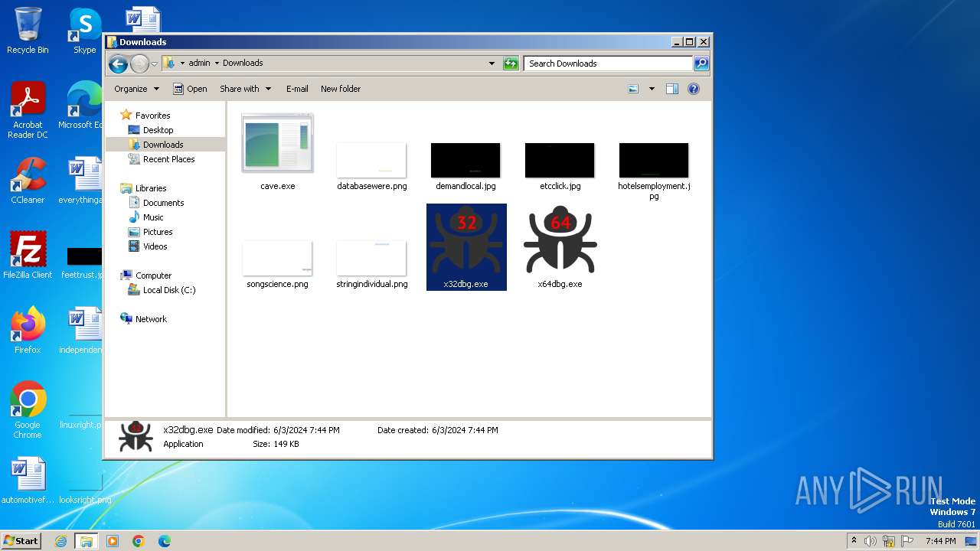
Task: Select Google Chrome desktop icon
Action: pyautogui.click(x=28, y=410)
